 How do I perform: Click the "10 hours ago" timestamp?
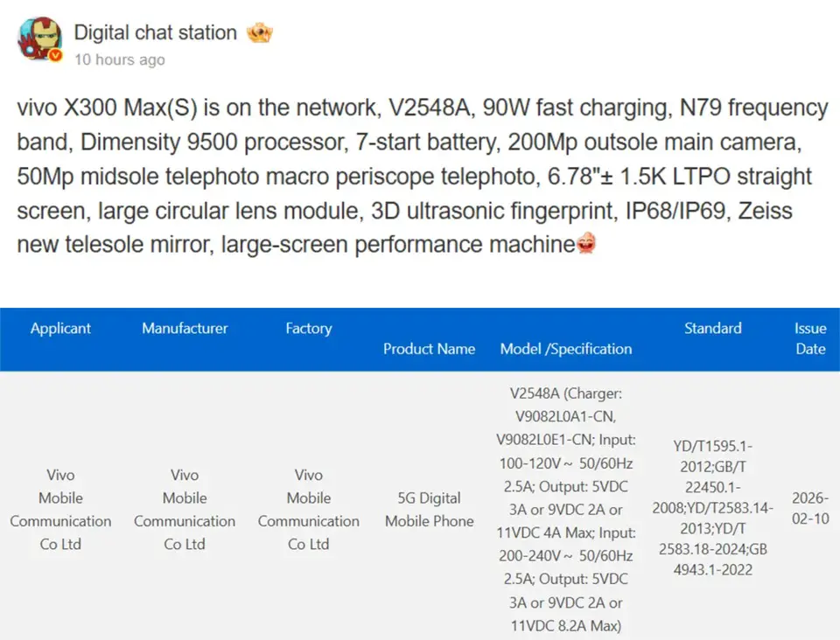coord(119,59)
